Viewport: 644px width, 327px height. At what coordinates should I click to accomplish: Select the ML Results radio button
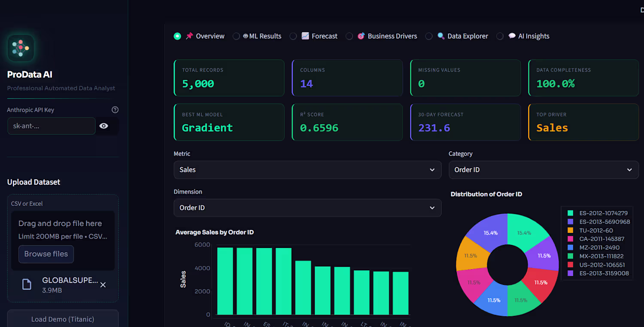click(236, 36)
